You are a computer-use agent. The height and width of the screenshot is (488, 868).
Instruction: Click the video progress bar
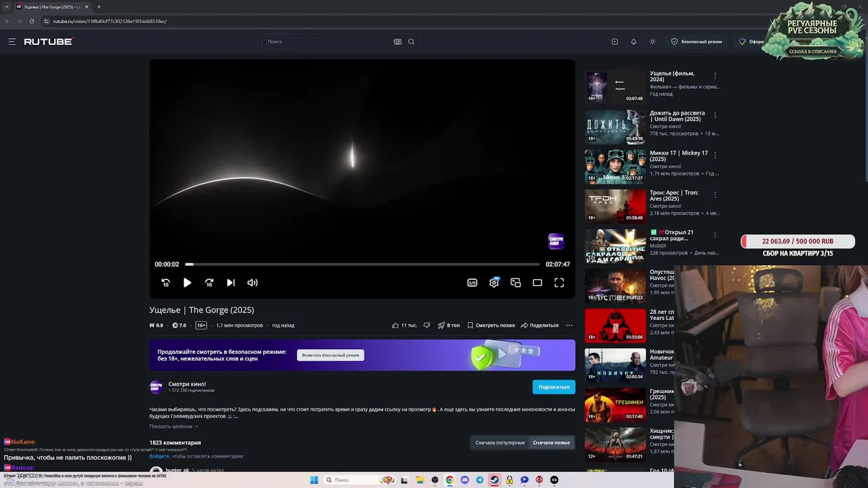362,264
